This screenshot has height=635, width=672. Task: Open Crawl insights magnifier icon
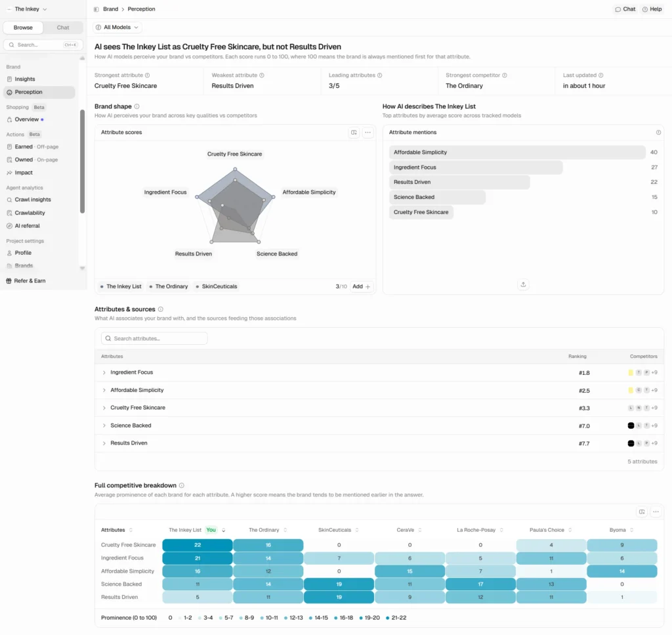pyautogui.click(x=9, y=200)
